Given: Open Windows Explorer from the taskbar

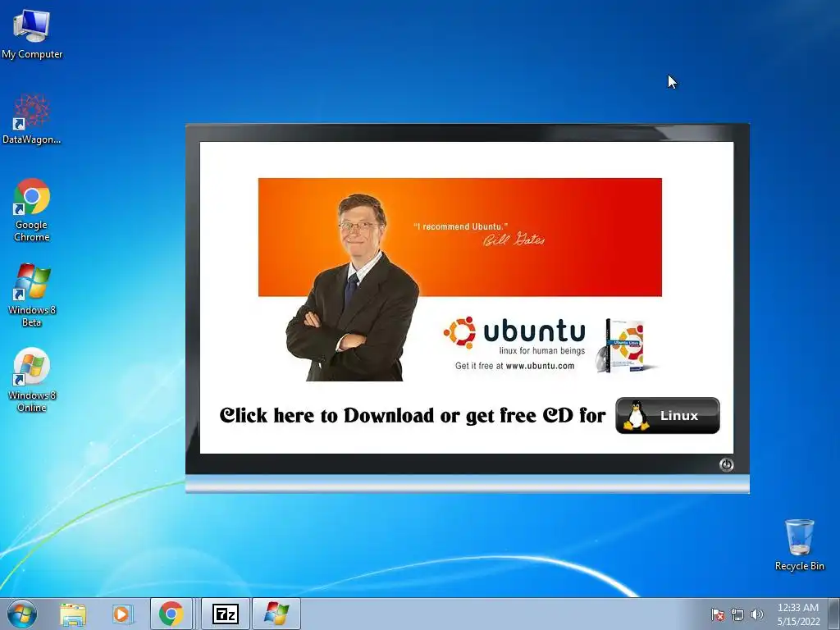Looking at the screenshot, I should click(x=73, y=614).
